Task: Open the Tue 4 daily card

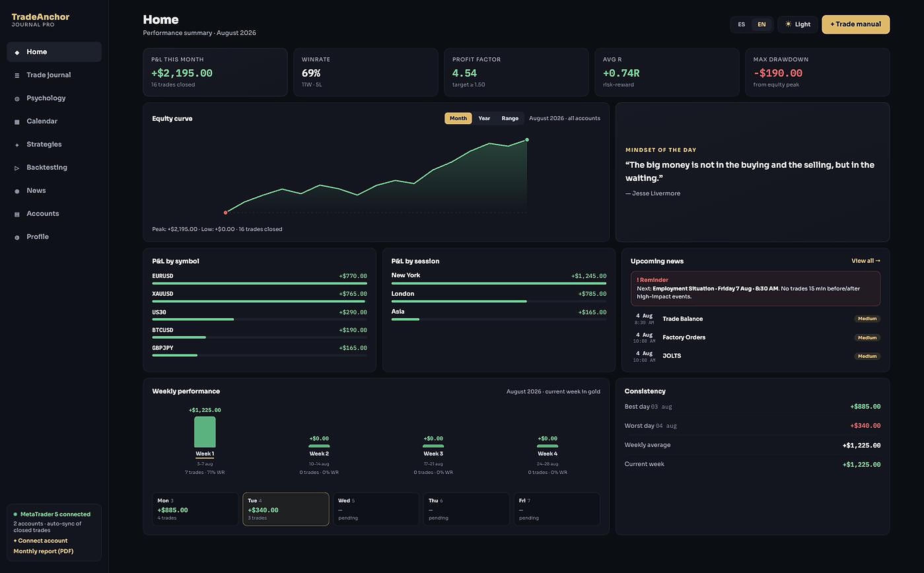Action: [x=286, y=509]
